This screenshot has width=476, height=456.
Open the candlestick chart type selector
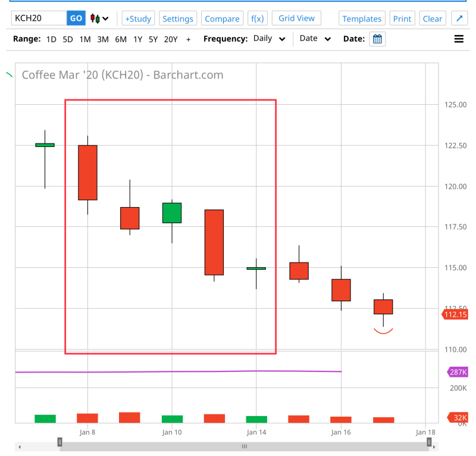pyautogui.click(x=99, y=18)
